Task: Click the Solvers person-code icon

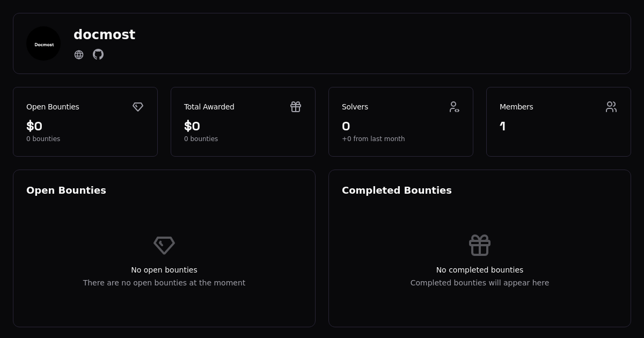Action: (x=454, y=107)
